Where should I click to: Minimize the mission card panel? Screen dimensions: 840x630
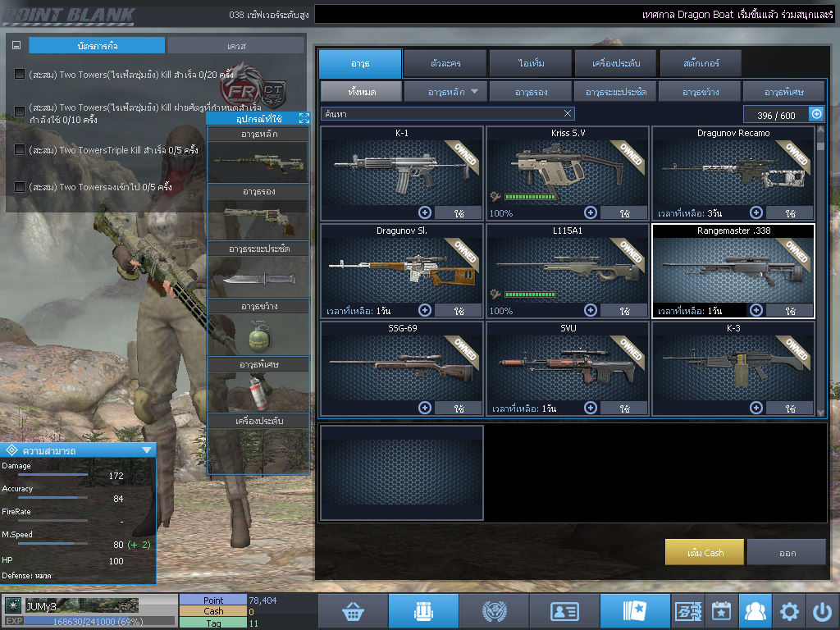tap(16, 46)
